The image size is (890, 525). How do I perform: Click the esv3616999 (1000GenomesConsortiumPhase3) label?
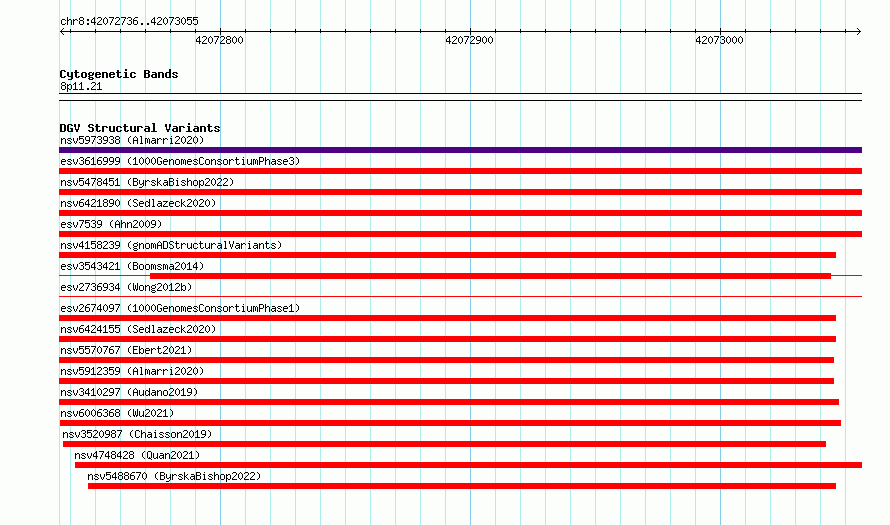pyautogui.click(x=180, y=161)
